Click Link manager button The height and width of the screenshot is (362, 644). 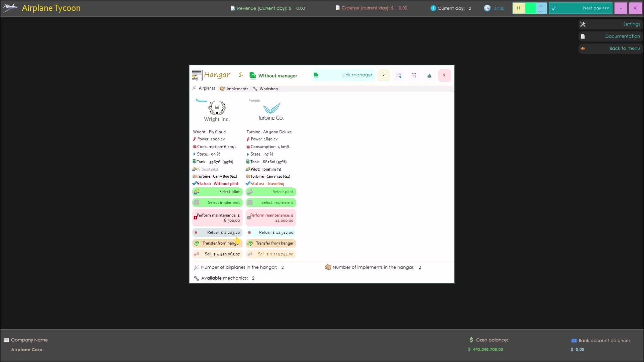click(344, 75)
